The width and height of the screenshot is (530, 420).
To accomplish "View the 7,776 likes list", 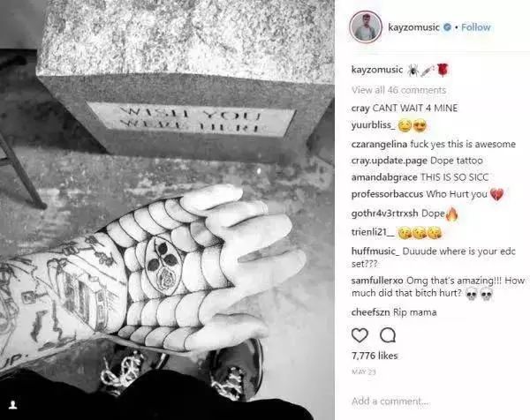I will tap(375, 356).
